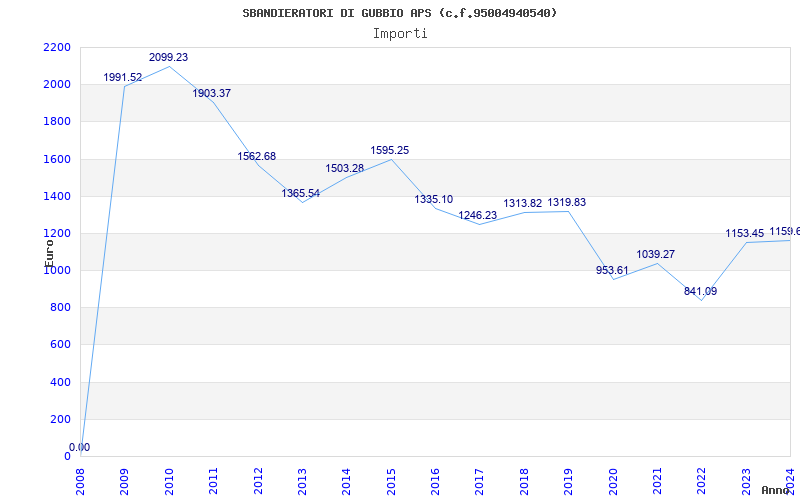
Task: Click the 1313.82 data label
Action: [x=522, y=203]
